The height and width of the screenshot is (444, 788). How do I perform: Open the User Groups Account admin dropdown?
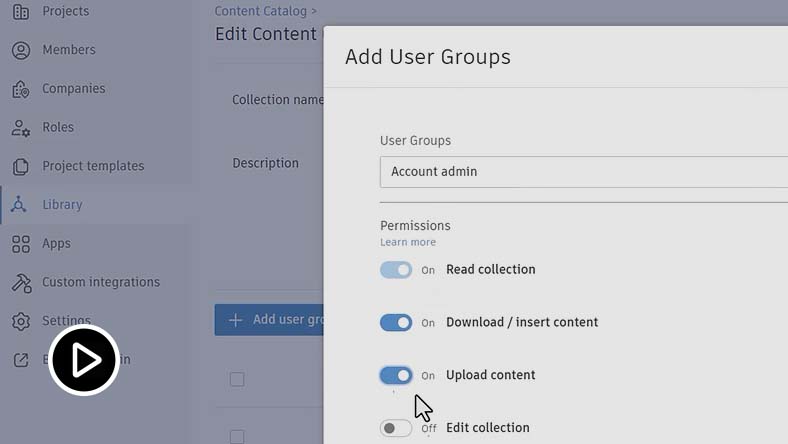pyautogui.click(x=584, y=172)
